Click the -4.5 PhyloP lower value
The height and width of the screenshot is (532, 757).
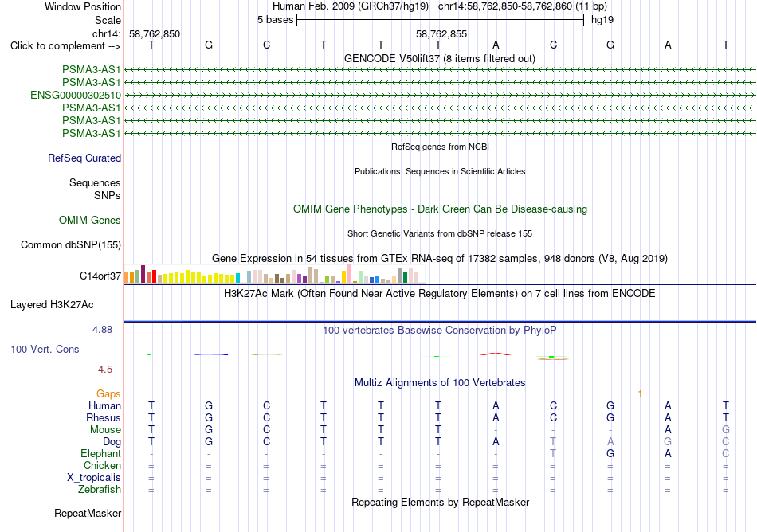coord(104,370)
